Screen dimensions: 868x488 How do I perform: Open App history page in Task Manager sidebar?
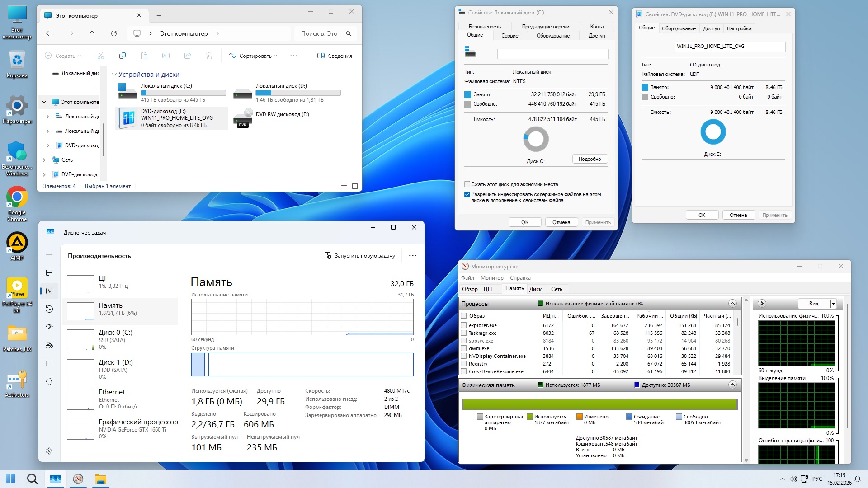point(49,309)
